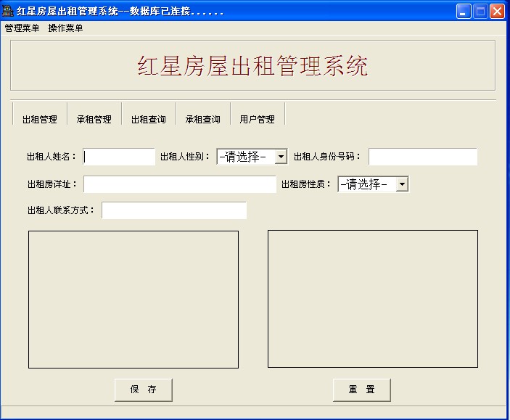Close the window with the red X

(x=498, y=12)
